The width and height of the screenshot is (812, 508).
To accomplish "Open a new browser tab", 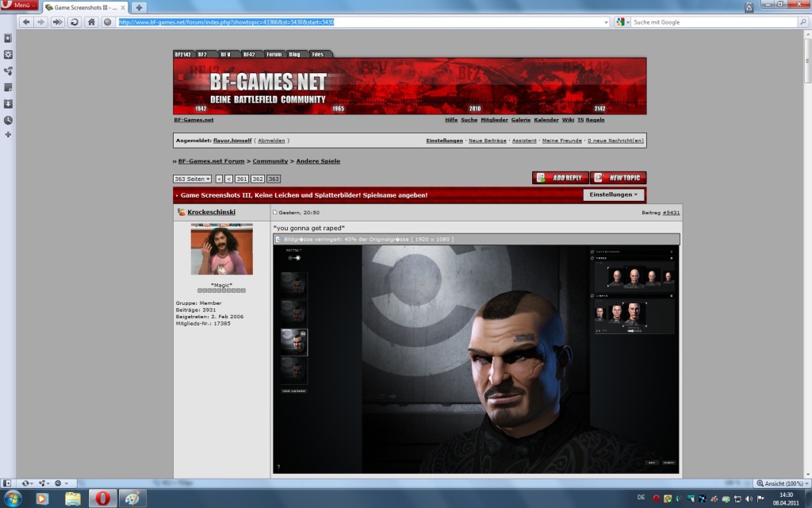I will coord(139,7).
